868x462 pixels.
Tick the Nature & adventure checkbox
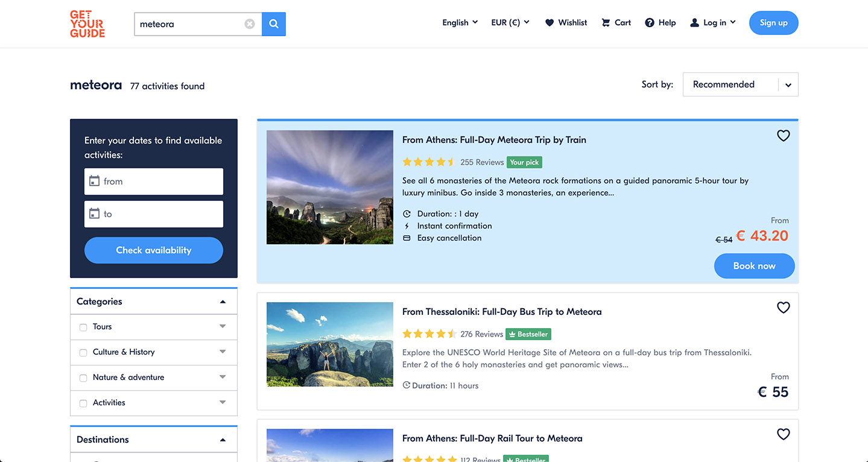tap(83, 378)
